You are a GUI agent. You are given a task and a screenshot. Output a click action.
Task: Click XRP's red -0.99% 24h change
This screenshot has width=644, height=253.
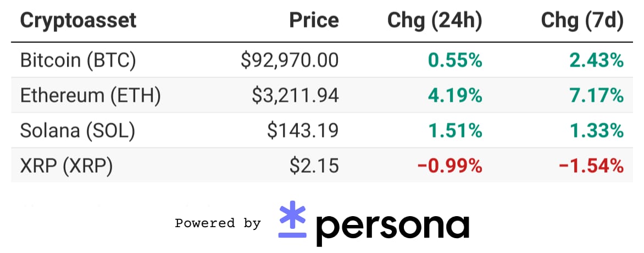(x=449, y=166)
